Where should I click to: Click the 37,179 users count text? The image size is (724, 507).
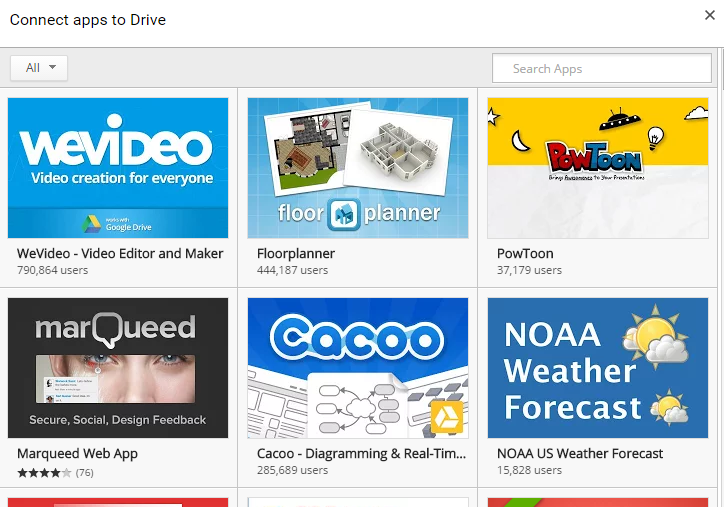(x=529, y=270)
